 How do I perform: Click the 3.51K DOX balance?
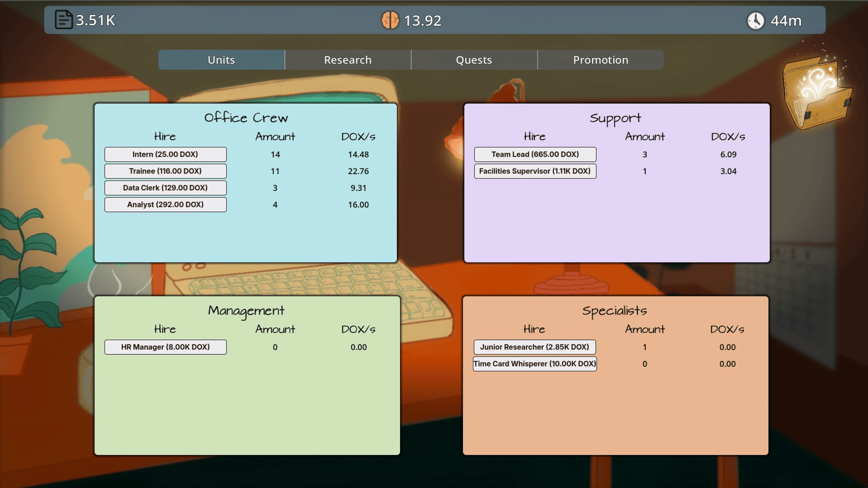[95, 20]
